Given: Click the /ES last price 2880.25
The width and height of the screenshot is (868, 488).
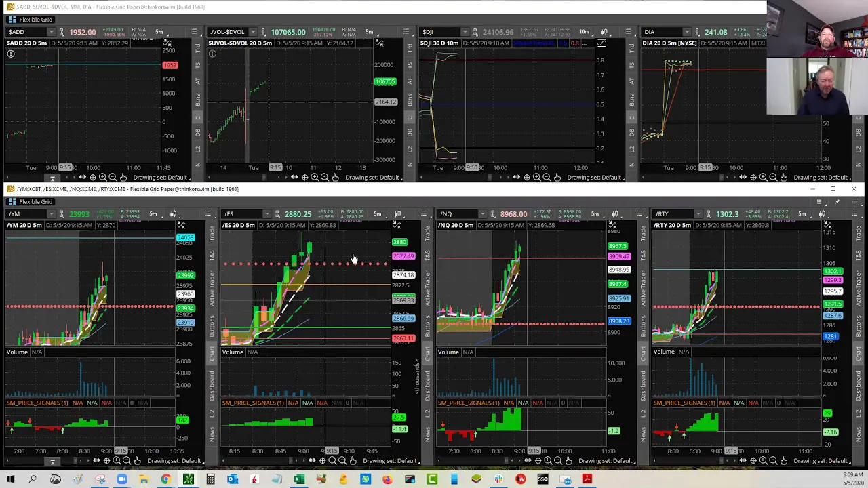Looking at the screenshot, I should click(x=298, y=214).
